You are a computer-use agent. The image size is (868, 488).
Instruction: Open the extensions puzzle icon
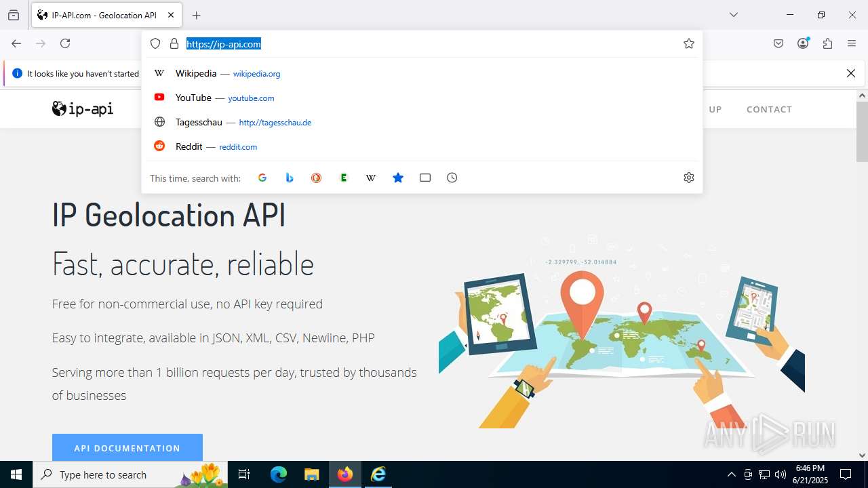pos(827,43)
